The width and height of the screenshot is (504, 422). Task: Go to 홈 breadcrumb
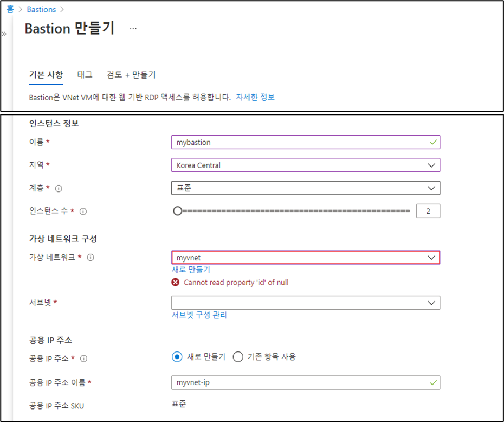[x=10, y=9]
